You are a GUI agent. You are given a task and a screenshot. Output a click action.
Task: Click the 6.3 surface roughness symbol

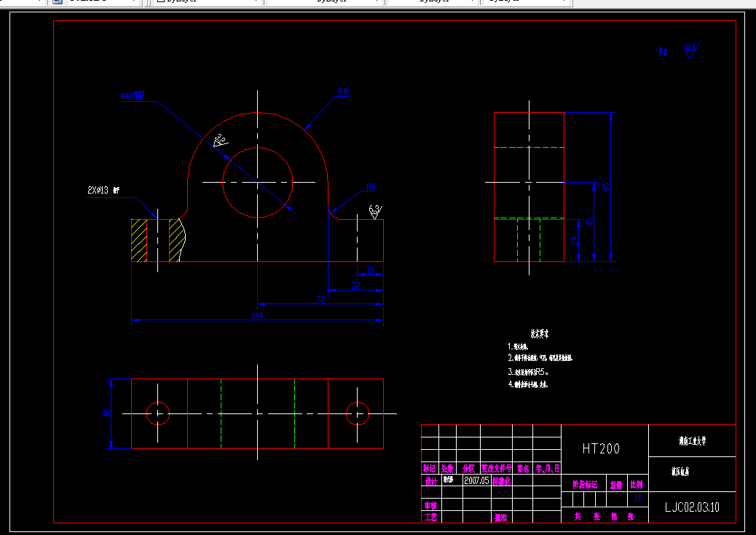pos(376,212)
